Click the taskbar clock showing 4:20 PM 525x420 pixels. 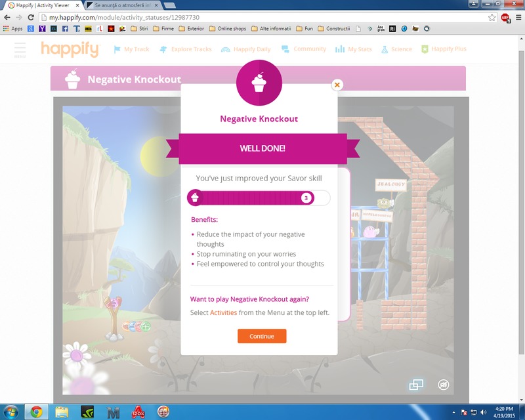tap(504, 412)
